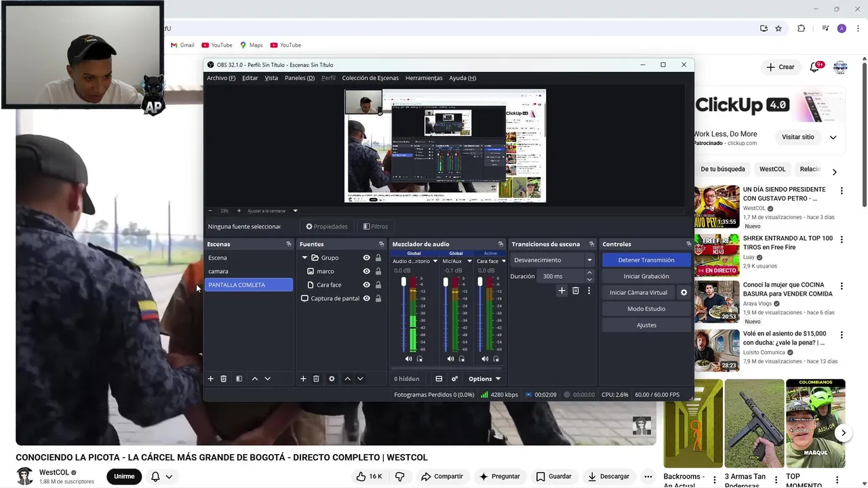868x488 pixels.
Task: Open the Vista menu in OBS
Action: [x=271, y=78]
